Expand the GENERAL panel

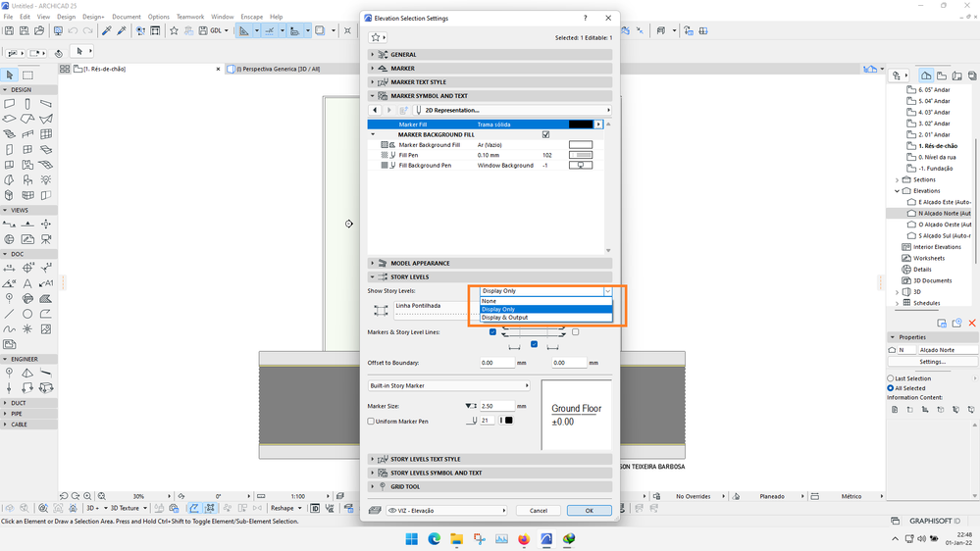pyautogui.click(x=490, y=54)
